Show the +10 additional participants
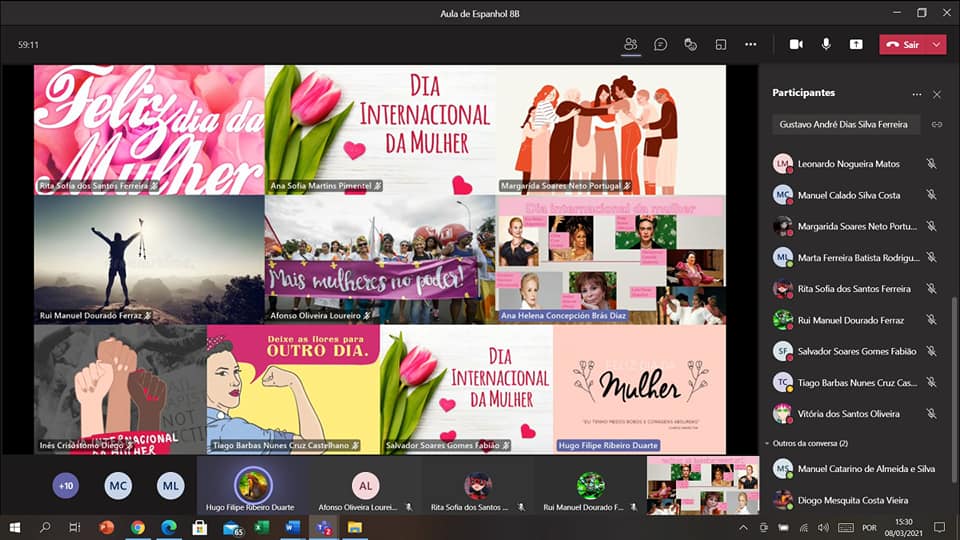 click(66, 486)
